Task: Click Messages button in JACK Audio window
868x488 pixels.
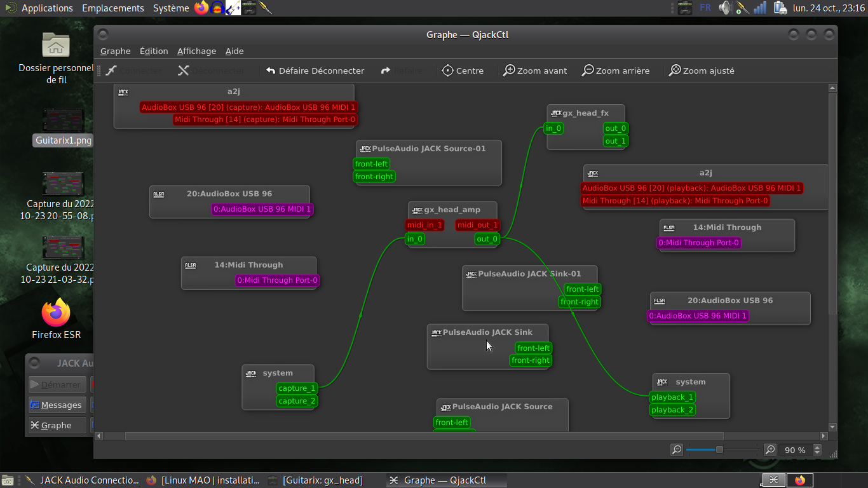Action: (x=57, y=405)
